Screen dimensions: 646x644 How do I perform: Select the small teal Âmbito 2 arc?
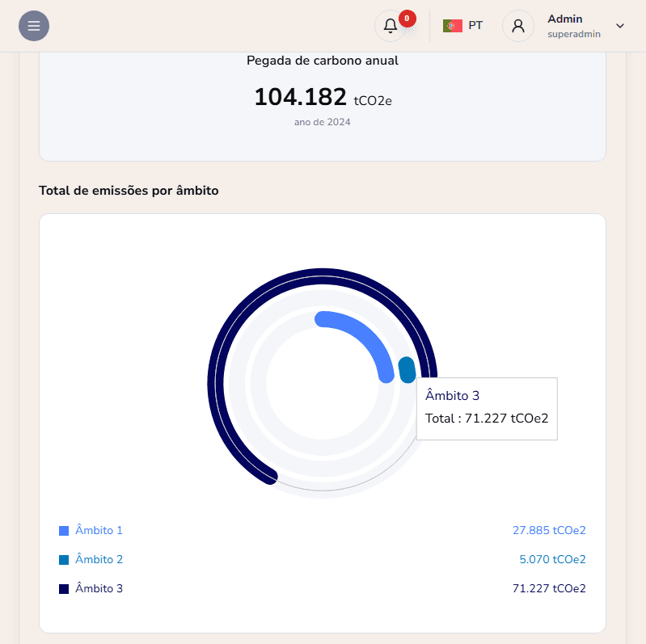pyautogui.click(x=407, y=369)
